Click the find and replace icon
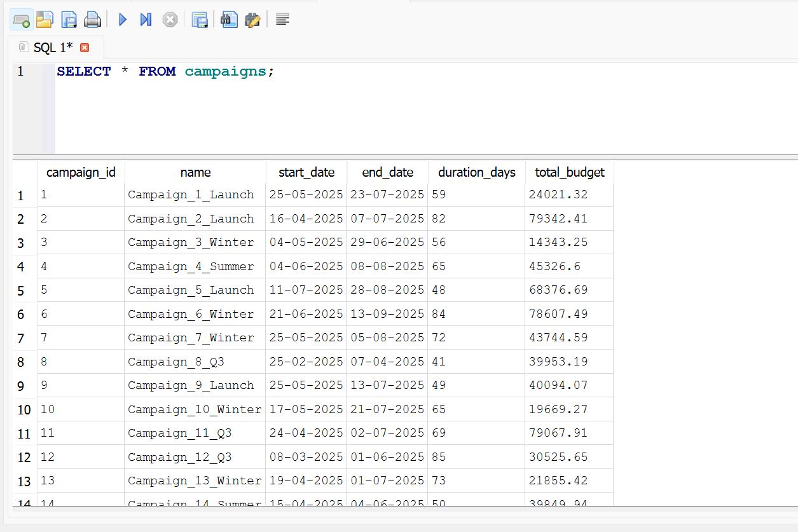 252,20
